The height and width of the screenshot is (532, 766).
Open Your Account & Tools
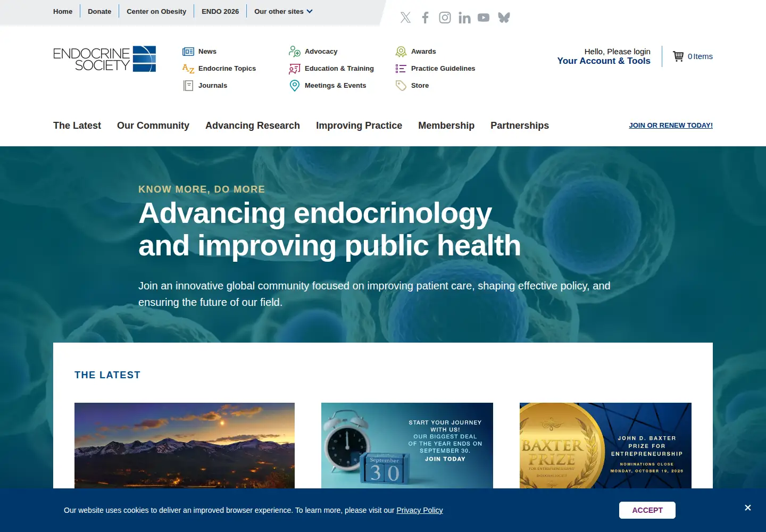[x=604, y=61]
